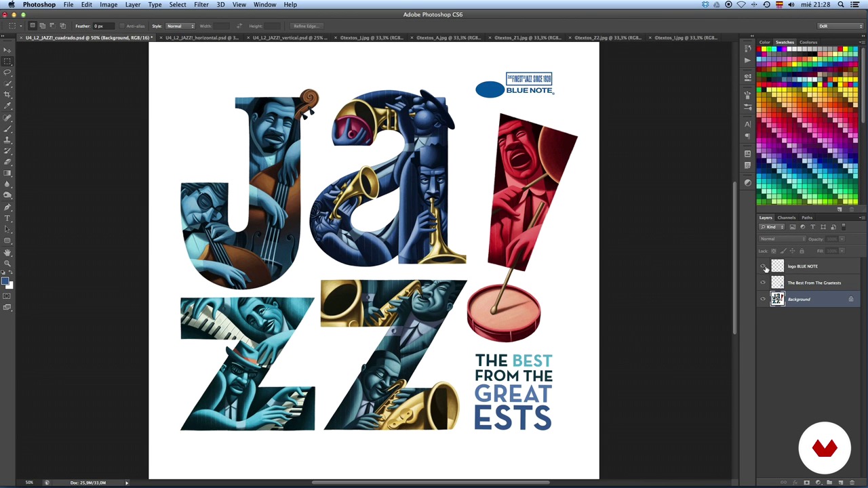Open the layer Opacity dropdown arrow
868x488 pixels.
pos(842,239)
